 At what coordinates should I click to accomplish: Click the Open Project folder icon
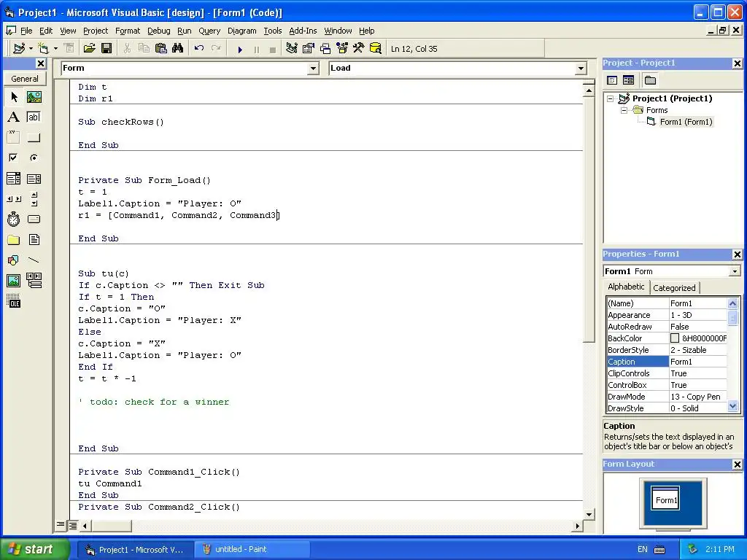89,49
